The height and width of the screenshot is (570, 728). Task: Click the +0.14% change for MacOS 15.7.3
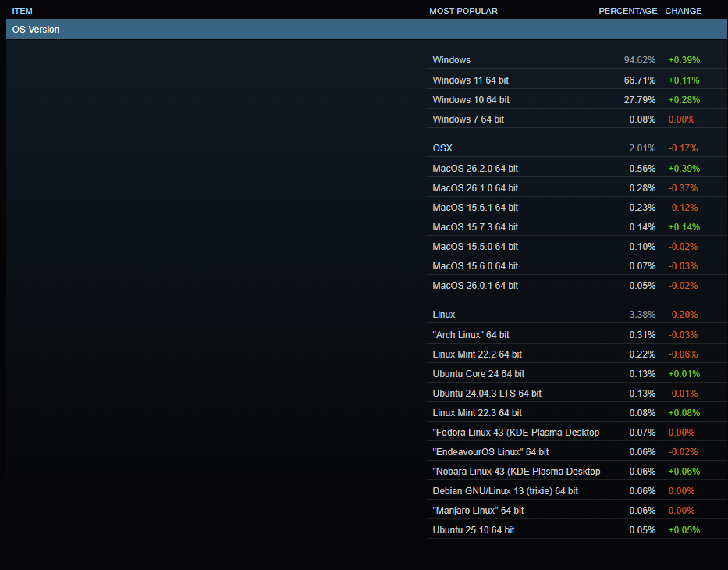pyautogui.click(x=684, y=227)
